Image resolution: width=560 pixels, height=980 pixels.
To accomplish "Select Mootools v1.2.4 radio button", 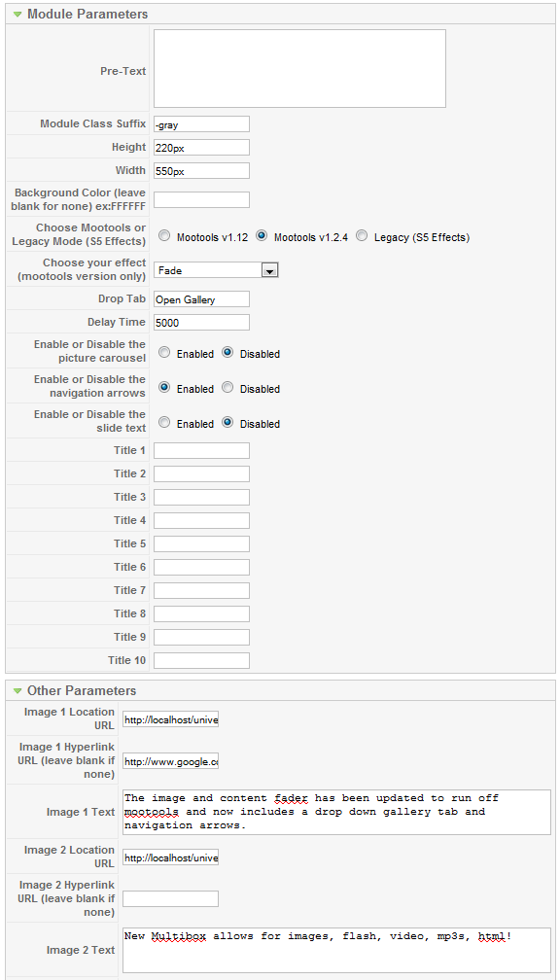I will [262, 235].
